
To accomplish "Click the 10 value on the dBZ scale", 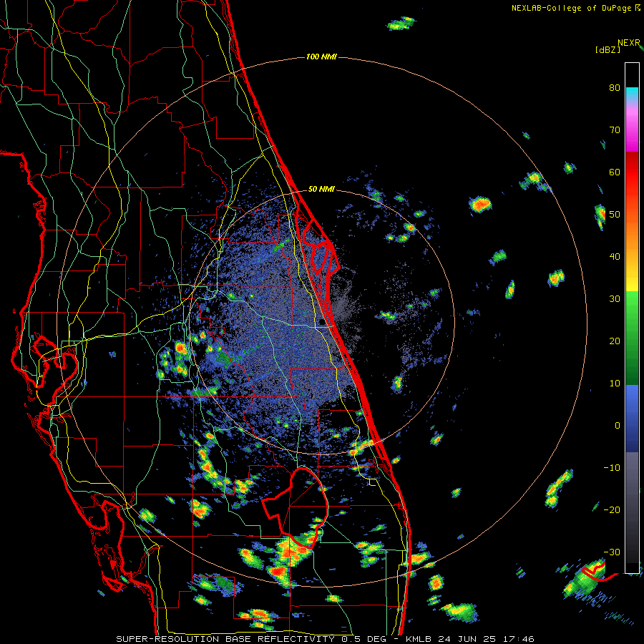I will point(615,384).
